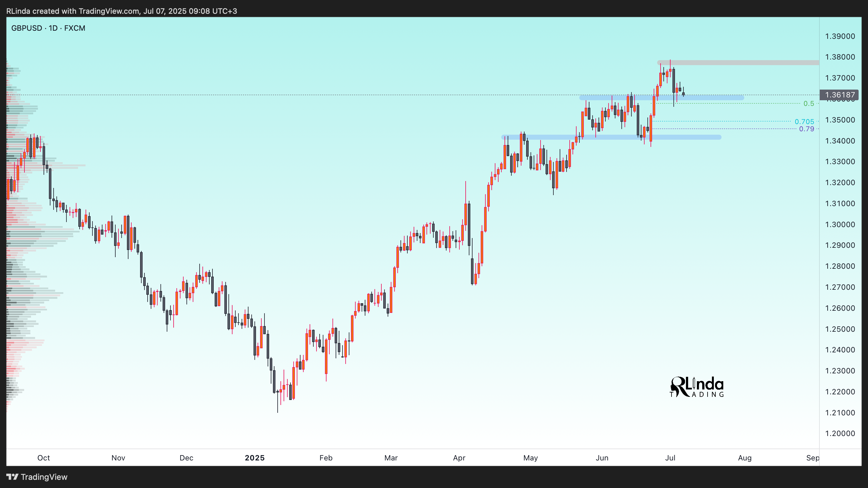
Task: Click the 1.33000 price axis label
Action: click(840, 162)
